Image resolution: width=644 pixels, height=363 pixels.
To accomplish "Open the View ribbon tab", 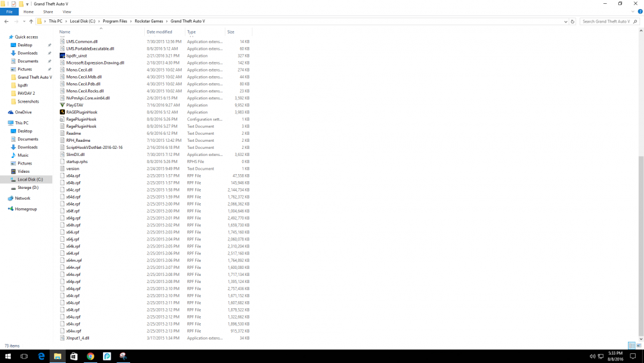I will (66, 12).
